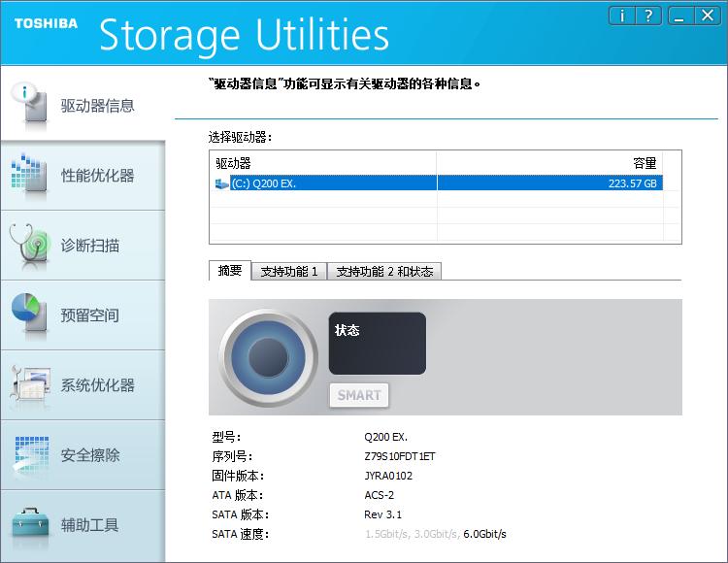The width and height of the screenshot is (728, 563).
Task: Open the 性能优化器 performance optimizer icon
Action: coord(29,176)
